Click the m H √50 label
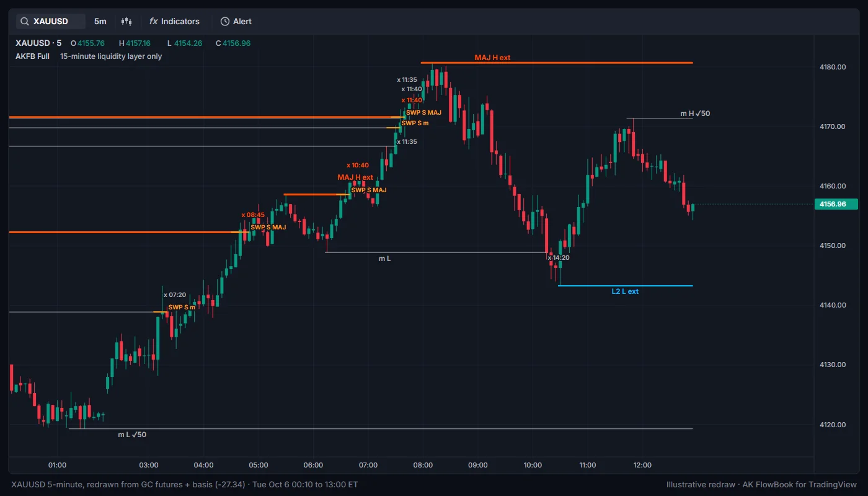Viewport: 868px width, 496px height. coord(695,113)
